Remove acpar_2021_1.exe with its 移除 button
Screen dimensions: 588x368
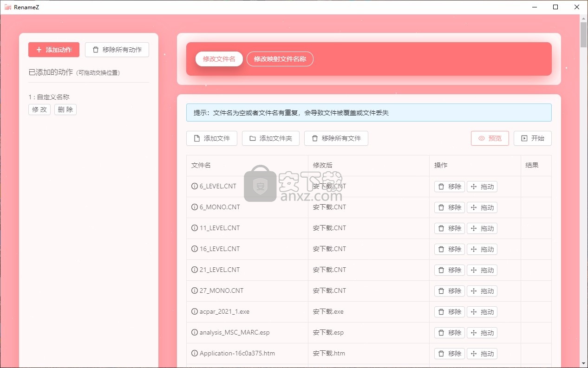450,312
